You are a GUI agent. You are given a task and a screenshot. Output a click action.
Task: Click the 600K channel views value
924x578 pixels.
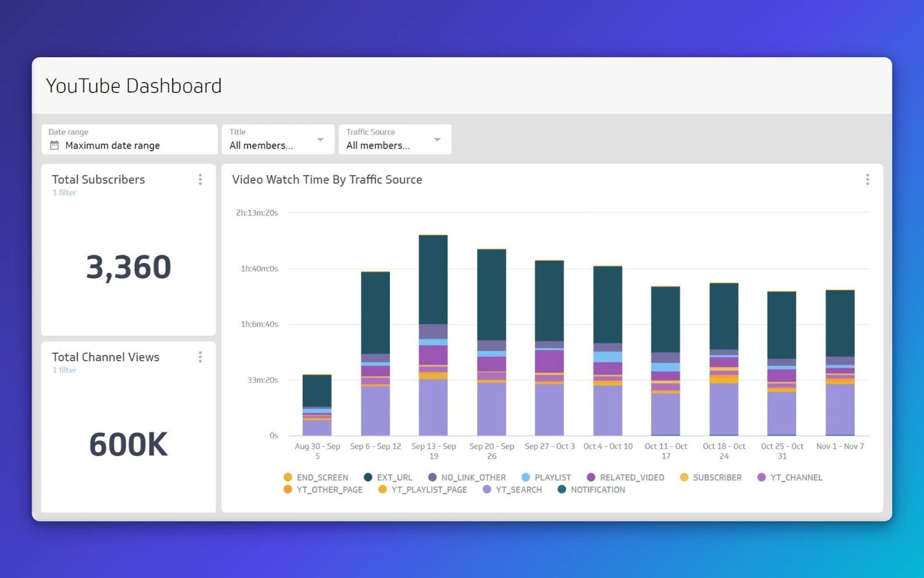128,445
